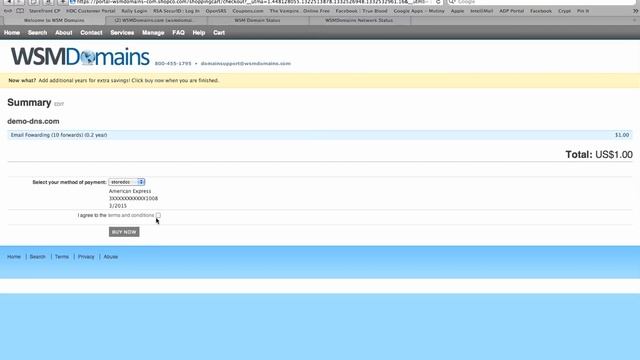Open Rally Login bookmark
640x360 pixels.
pyautogui.click(x=134, y=11)
